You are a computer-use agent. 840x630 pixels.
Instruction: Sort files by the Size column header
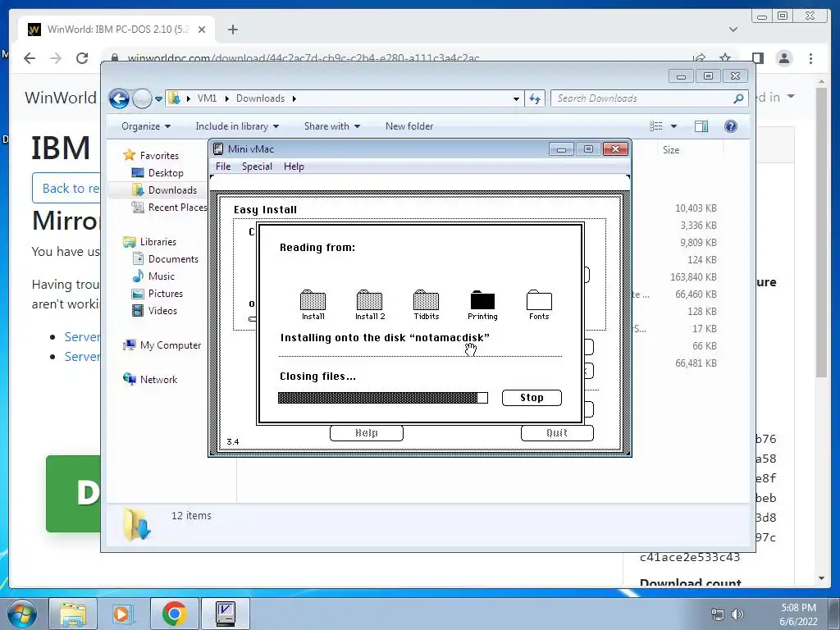(x=671, y=150)
